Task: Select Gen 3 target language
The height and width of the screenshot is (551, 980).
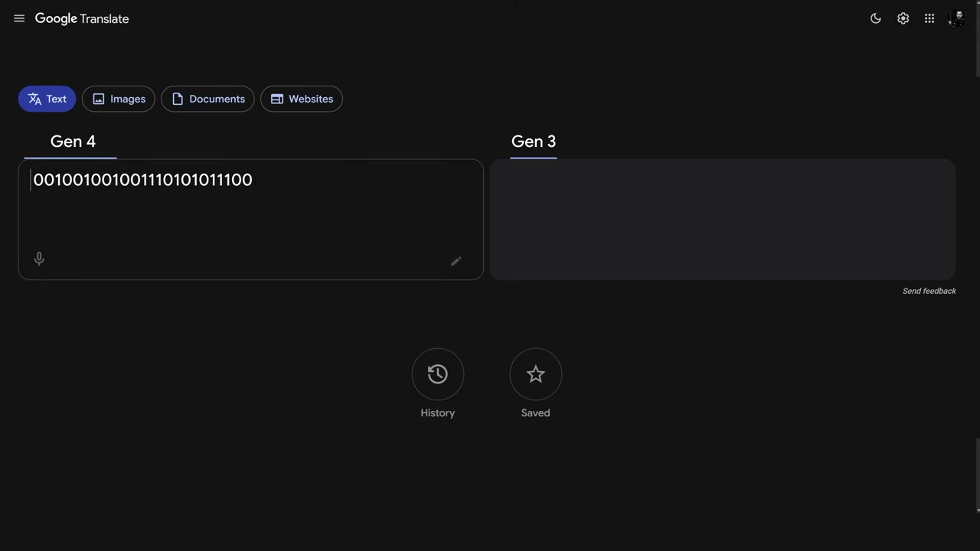Action: [x=534, y=142]
